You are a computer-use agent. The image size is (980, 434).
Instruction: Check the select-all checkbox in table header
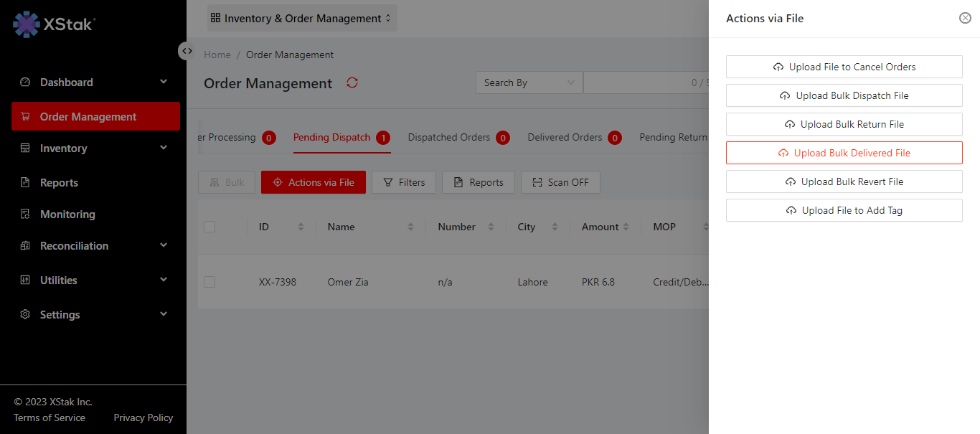(x=209, y=227)
